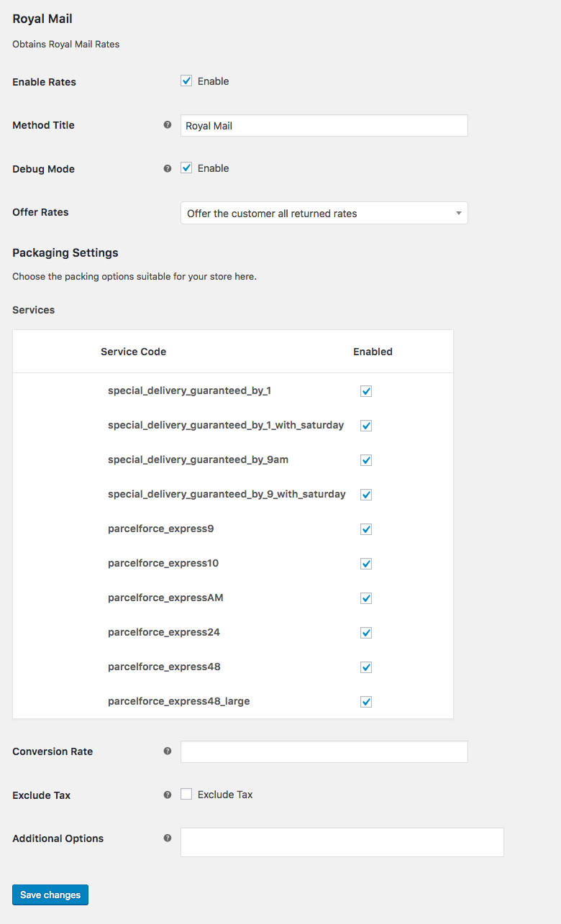Toggle parcelforce_express10 enabled checkbox
The width and height of the screenshot is (561, 924).
point(366,564)
